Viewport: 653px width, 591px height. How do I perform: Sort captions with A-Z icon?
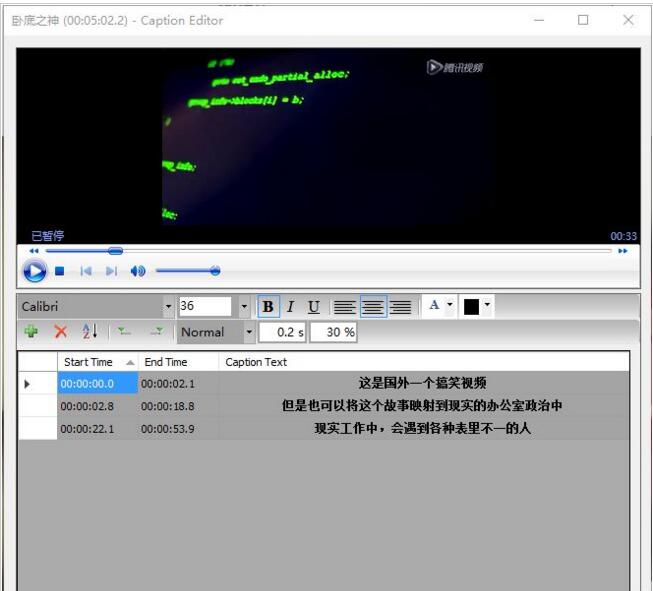(90, 332)
